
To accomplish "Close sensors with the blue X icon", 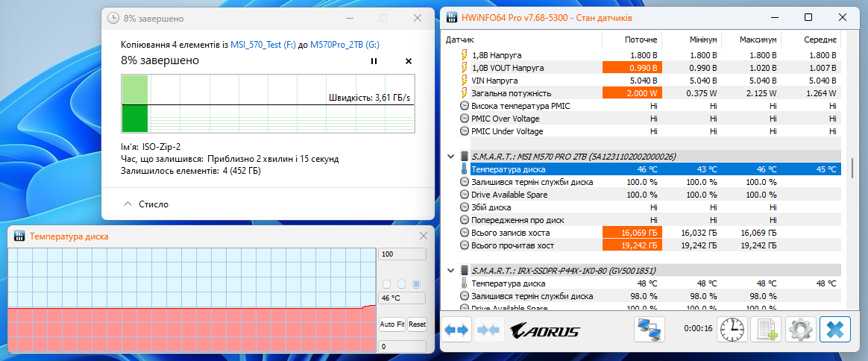I will point(834,330).
